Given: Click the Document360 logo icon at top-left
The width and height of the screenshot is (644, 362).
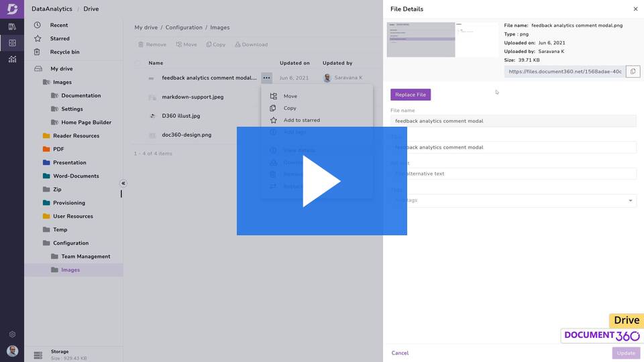Looking at the screenshot, I should (x=12, y=9).
